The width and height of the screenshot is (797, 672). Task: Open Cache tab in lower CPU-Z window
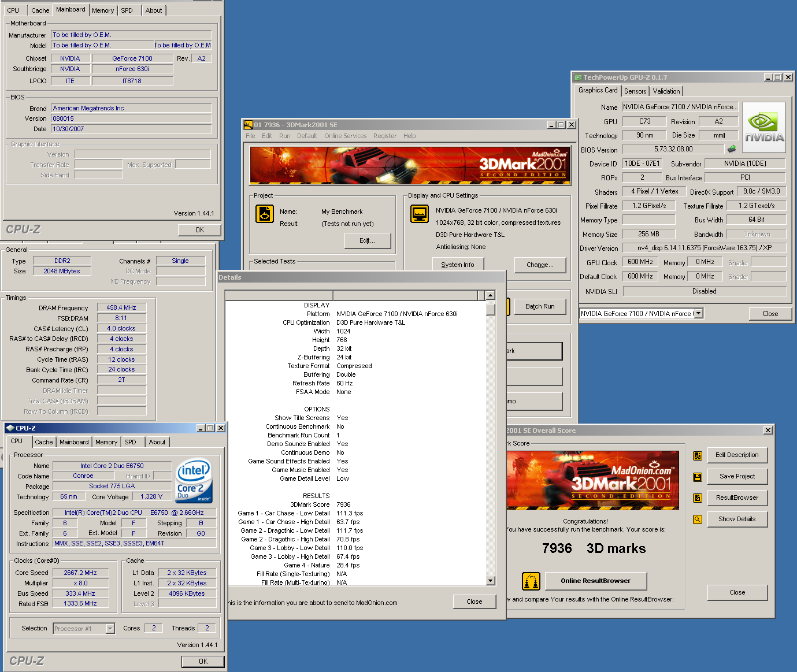(44, 442)
